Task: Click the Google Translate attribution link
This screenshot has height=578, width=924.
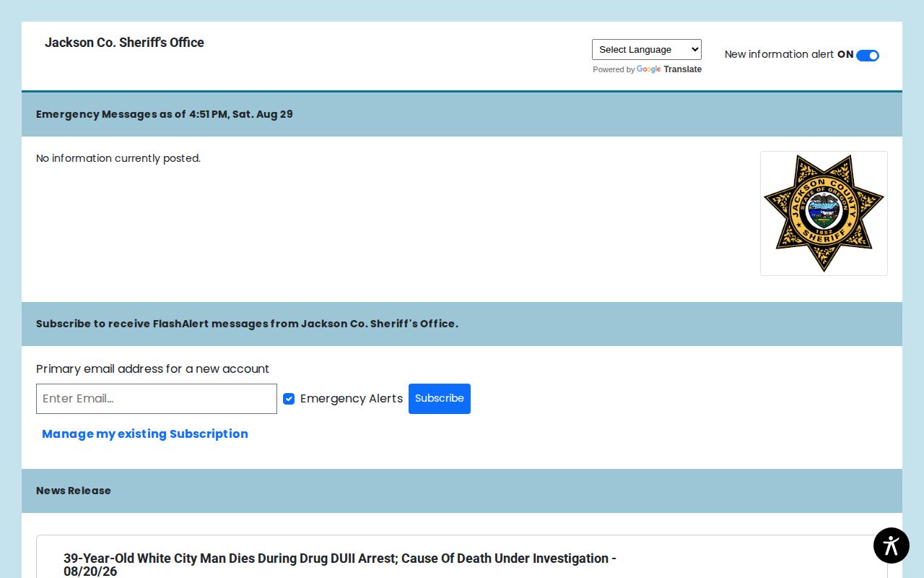Action: pyautogui.click(x=669, y=69)
